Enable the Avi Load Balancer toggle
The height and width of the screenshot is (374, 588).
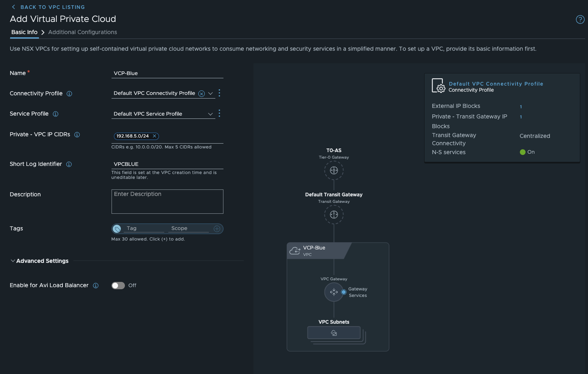118,286
